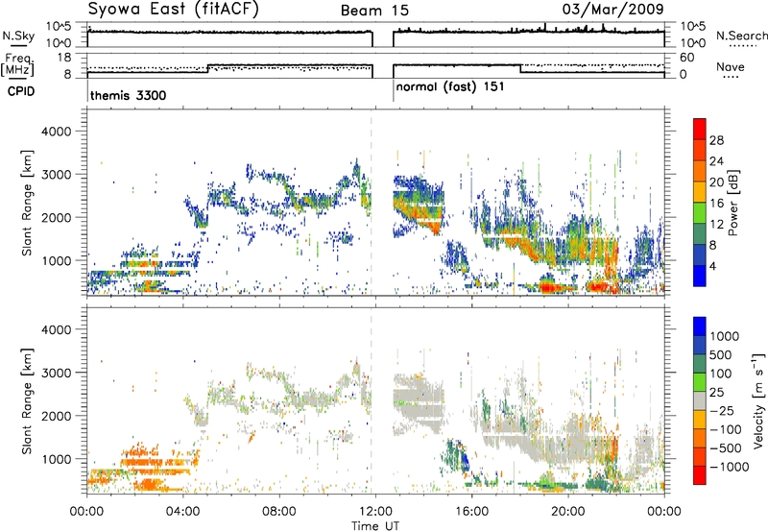Click the '3000' tick on the velocity panel
768x532 pixels.
(56, 373)
